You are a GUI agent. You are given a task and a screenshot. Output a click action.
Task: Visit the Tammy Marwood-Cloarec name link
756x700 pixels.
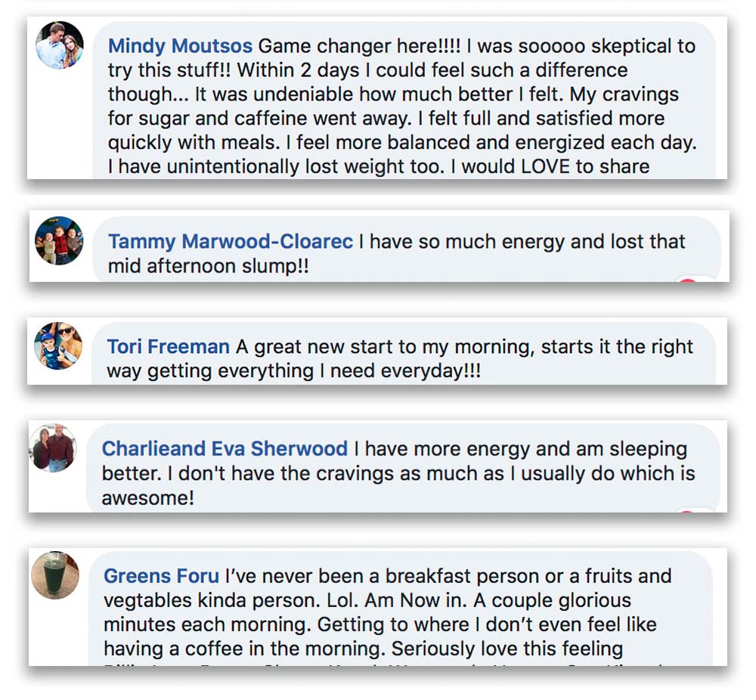pos(230,242)
